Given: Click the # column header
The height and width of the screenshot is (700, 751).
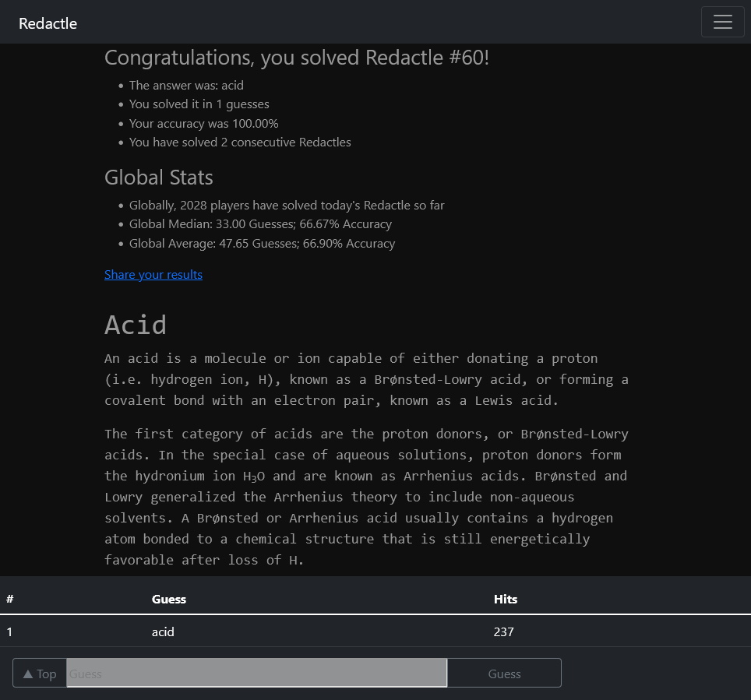Looking at the screenshot, I should (x=10, y=599).
